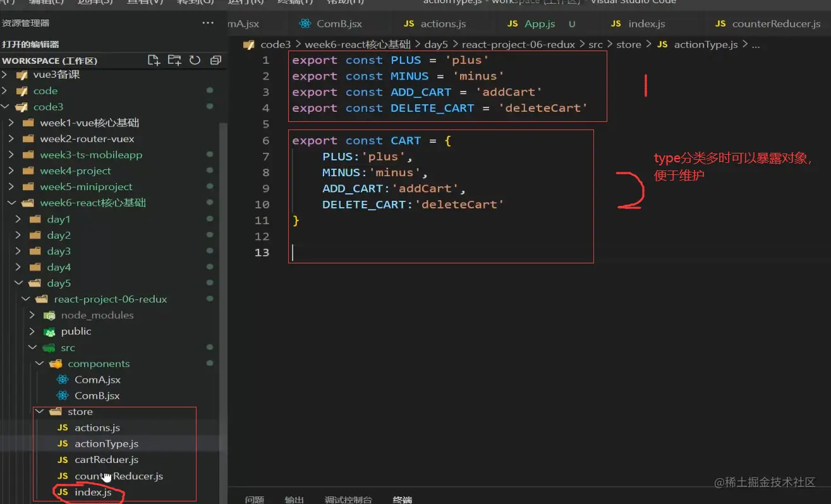
Task: Open the explorer's more actions ellipsis menu
Action: [x=208, y=23]
